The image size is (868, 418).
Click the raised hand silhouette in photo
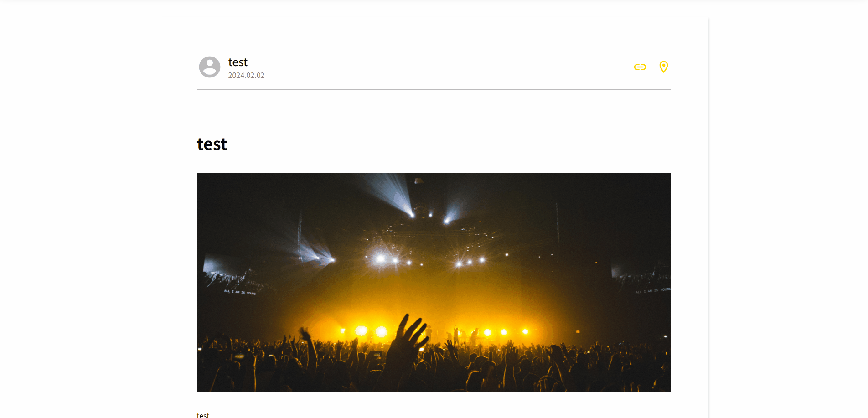408,342
